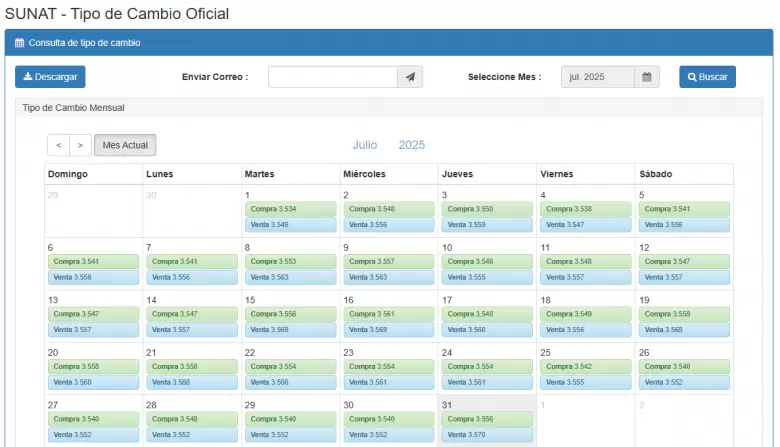Select Compra 3.558 on day 20
Screen dimensions: 780x447
click(x=94, y=366)
